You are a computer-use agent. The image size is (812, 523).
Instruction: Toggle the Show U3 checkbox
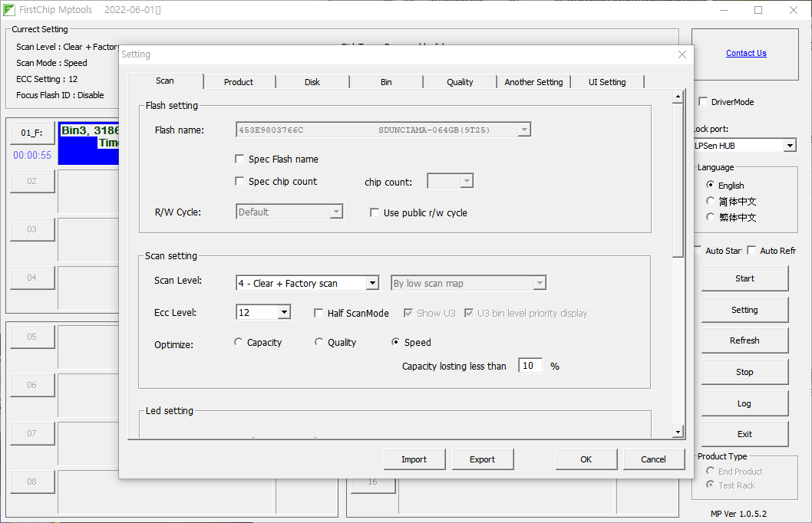(408, 313)
